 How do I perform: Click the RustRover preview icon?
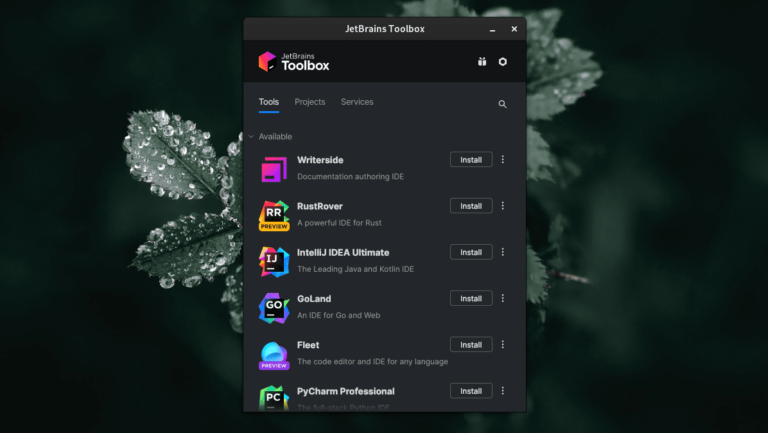click(274, 215)
